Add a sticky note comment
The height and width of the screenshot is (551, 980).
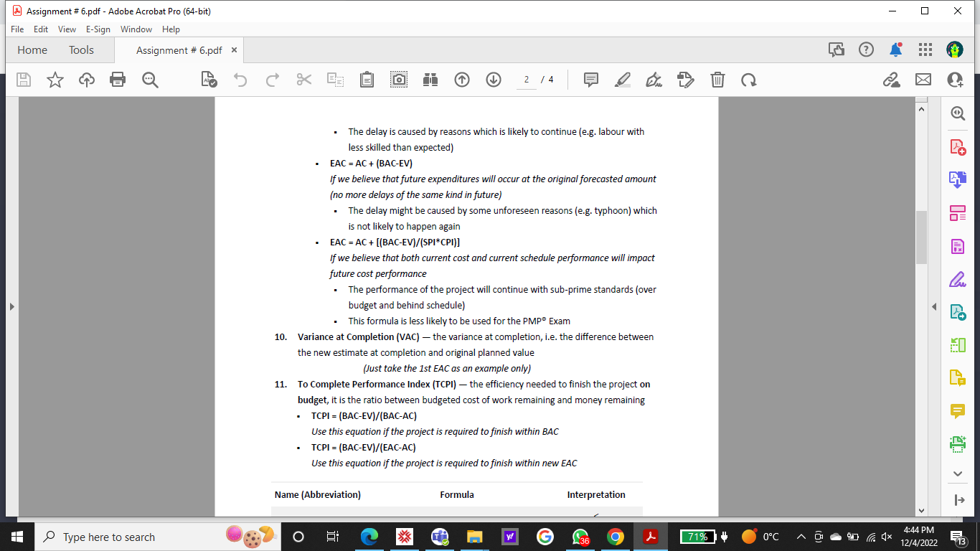click(x=590, y=79)
